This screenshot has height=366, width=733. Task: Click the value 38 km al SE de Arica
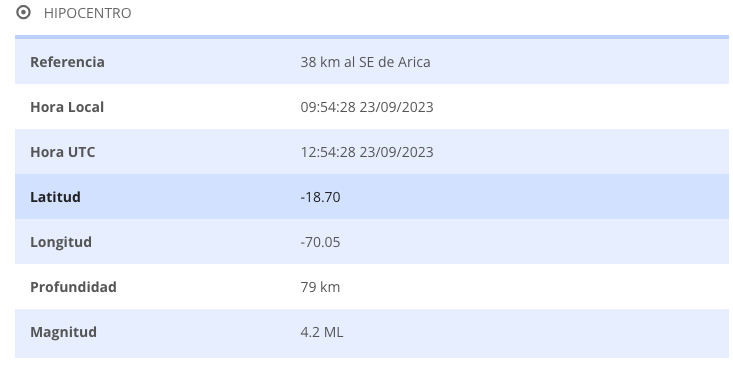[365, 62]
